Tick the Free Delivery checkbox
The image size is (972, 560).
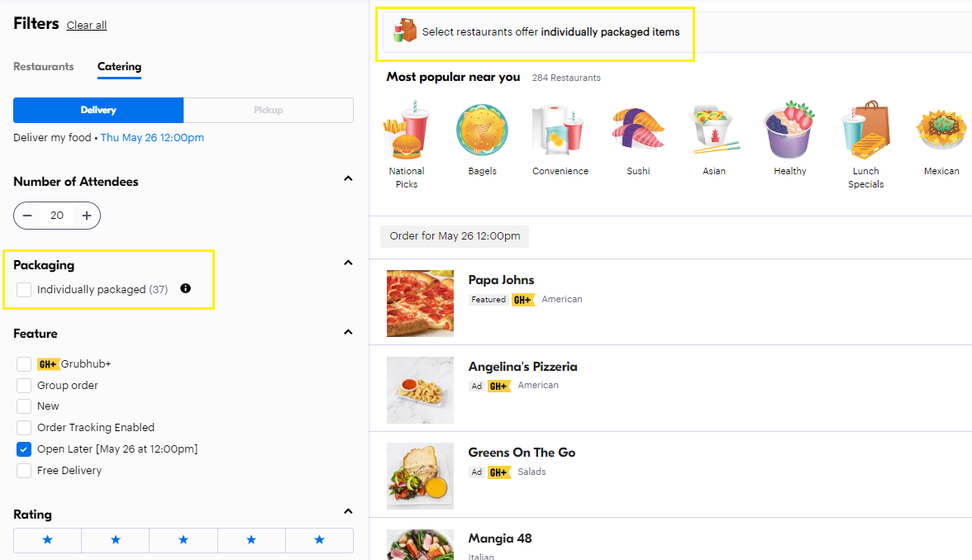(24, 471)
